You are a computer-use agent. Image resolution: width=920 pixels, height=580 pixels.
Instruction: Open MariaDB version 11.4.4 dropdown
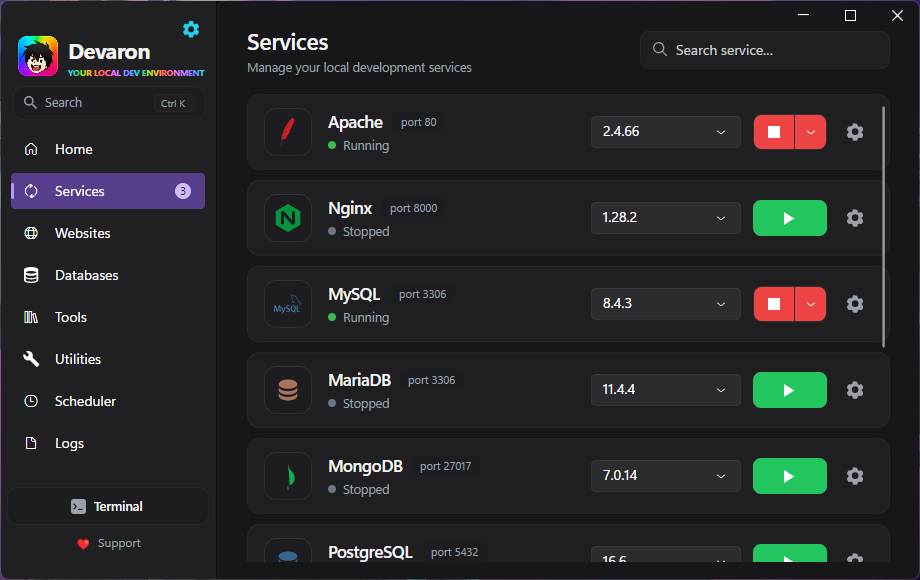click(665, 390)
